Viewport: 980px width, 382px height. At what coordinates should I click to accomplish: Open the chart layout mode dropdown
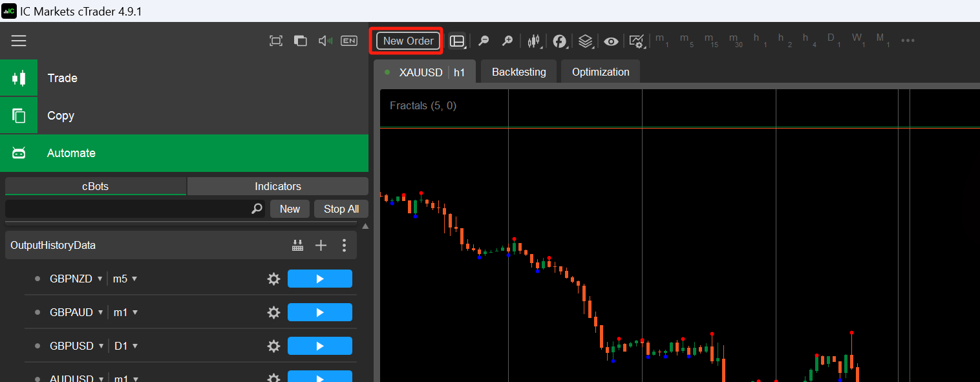[457, 41]
